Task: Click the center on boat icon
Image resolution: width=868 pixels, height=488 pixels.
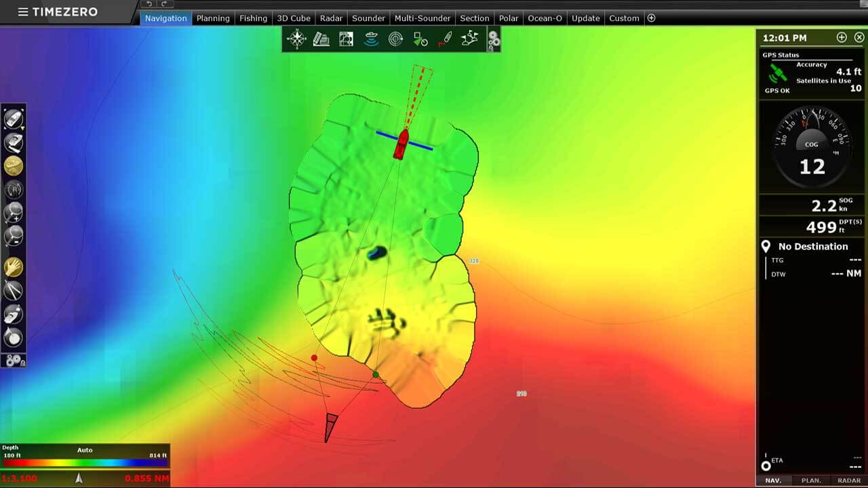Action: point(14,120)
